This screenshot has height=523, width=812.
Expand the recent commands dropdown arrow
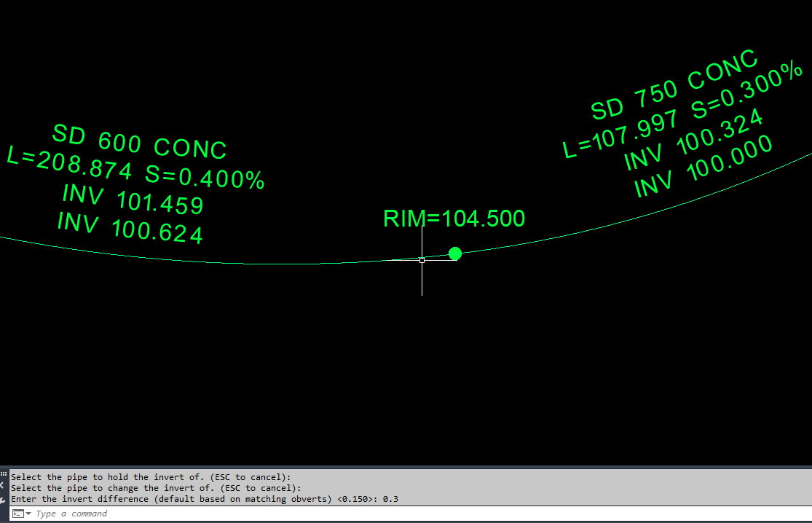pos(28,514)
